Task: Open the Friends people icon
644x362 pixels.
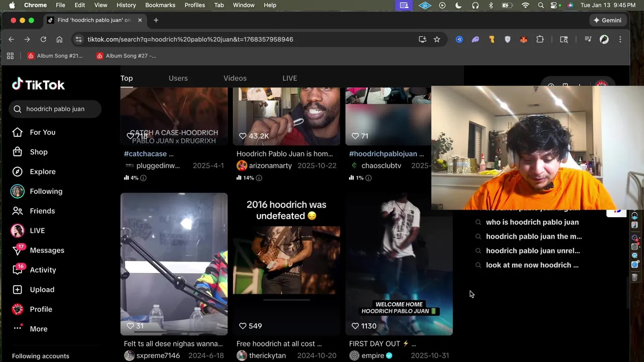Action: [18, 211]
